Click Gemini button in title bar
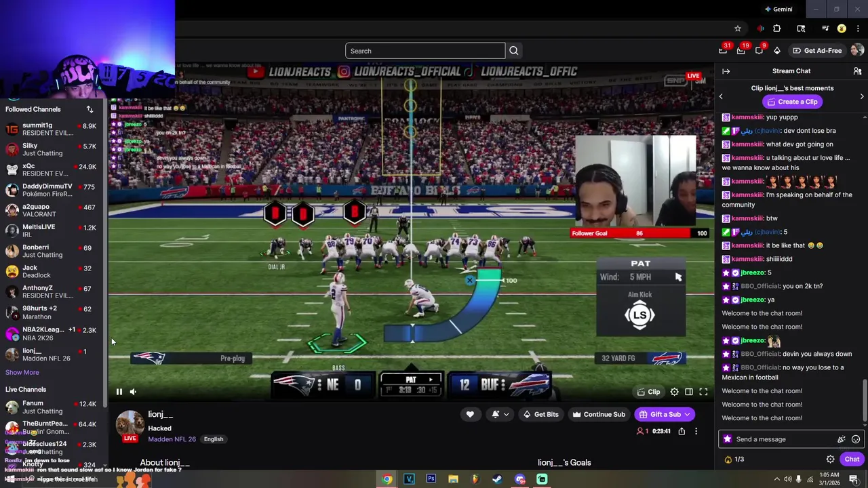This screenshot has width=868, height=488. 778,9
